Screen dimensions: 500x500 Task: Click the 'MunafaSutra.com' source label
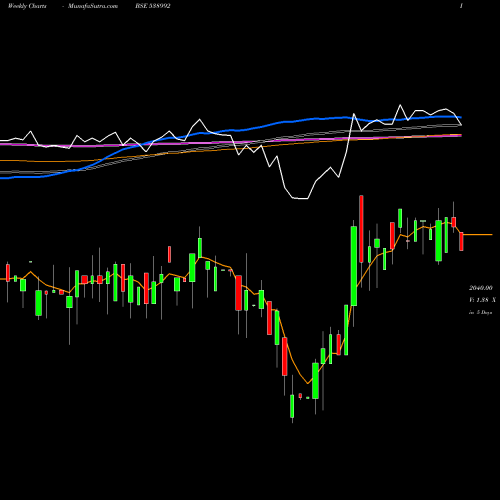coord(93,6)
